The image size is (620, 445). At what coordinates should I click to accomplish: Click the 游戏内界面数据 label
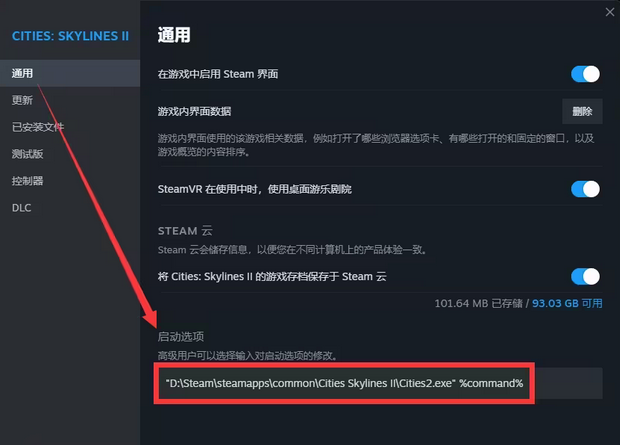point(194,112)
